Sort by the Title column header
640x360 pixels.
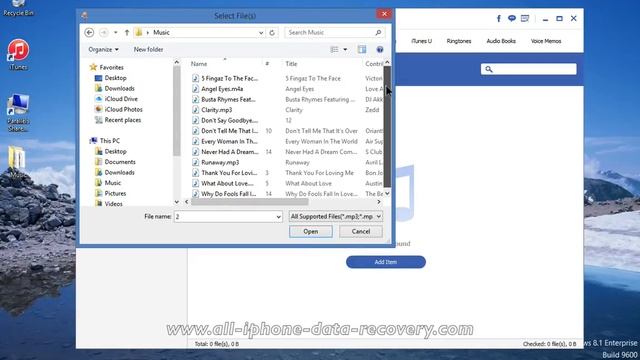[x=291, y=64]
